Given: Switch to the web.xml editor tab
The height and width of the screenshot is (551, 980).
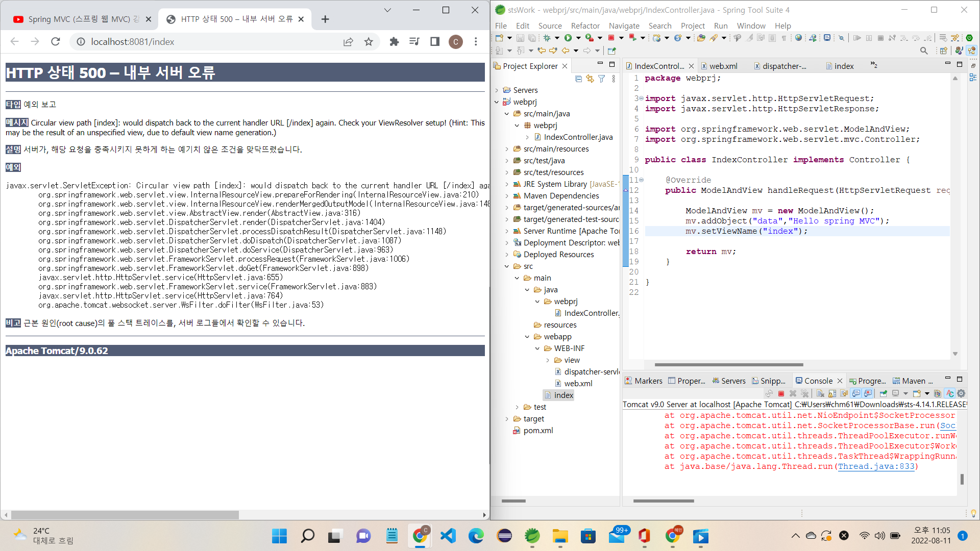Looking at the screenshot, I should click(x=722, y=66).
